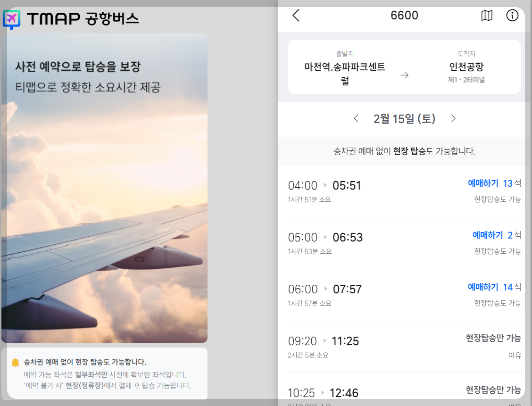This screenshot has height=406, width=532.
Task: Go back using the left arrow icon
Action: 296,16
